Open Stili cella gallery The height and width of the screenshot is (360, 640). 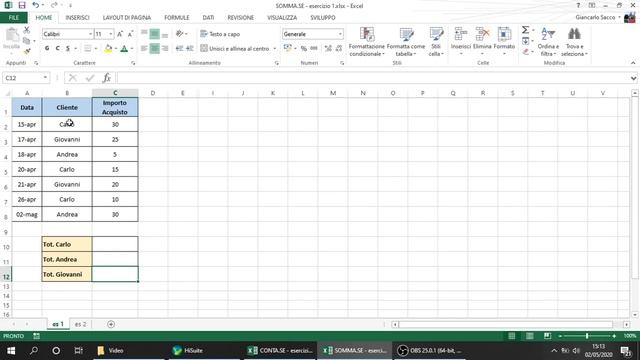tap(436, 42)
